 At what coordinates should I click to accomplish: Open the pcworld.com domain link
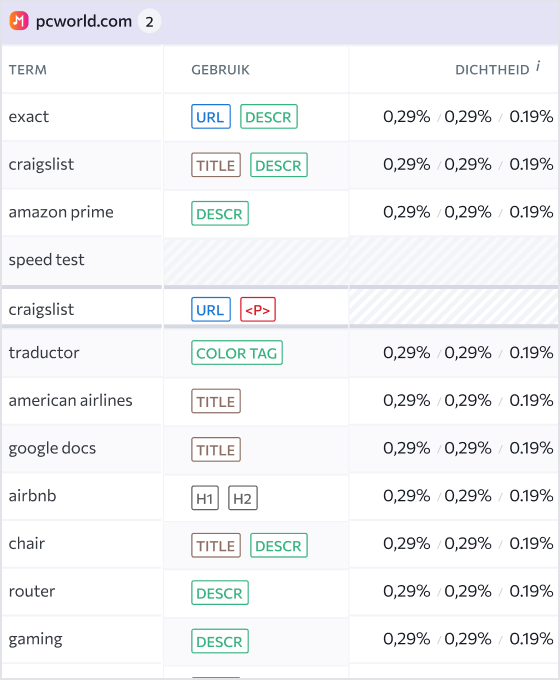coord(84,21)
